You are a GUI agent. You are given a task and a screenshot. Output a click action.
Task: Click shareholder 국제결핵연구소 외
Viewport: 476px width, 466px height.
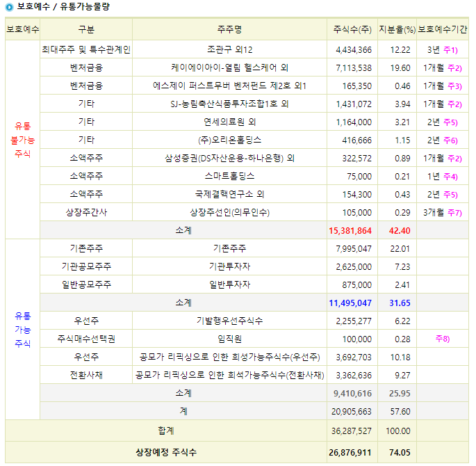tap(230, 194)
